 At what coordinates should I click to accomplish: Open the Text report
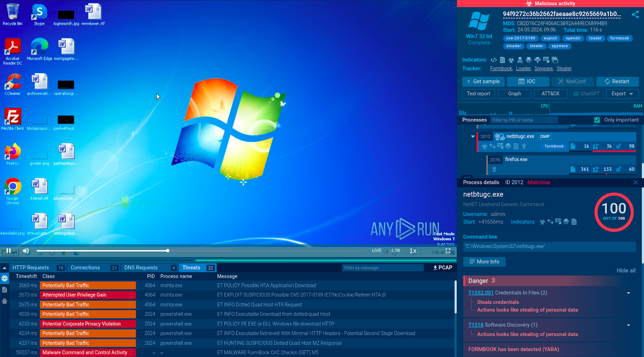click(478, 94)
